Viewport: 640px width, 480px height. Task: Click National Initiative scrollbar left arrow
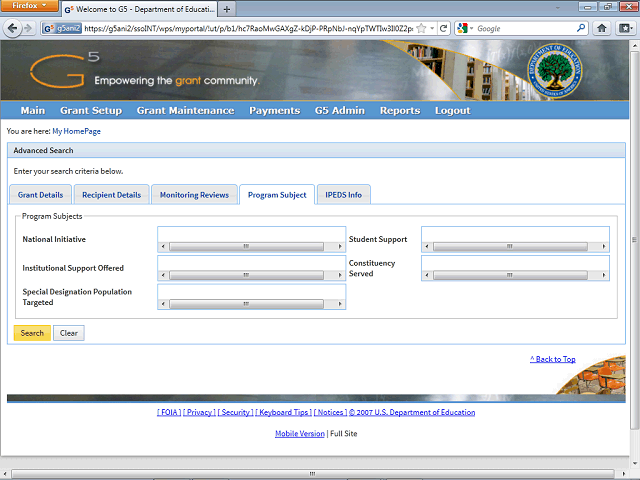pos(163,247)
